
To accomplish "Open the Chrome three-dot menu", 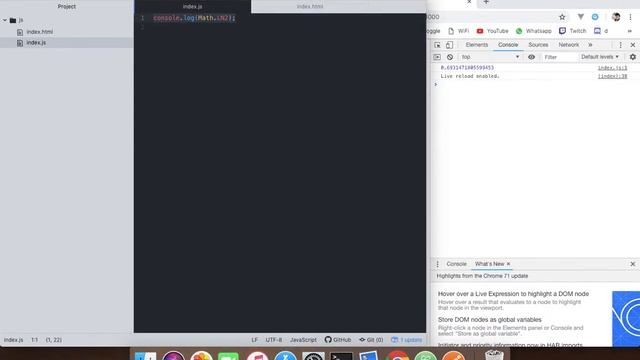I will [631, 17].
